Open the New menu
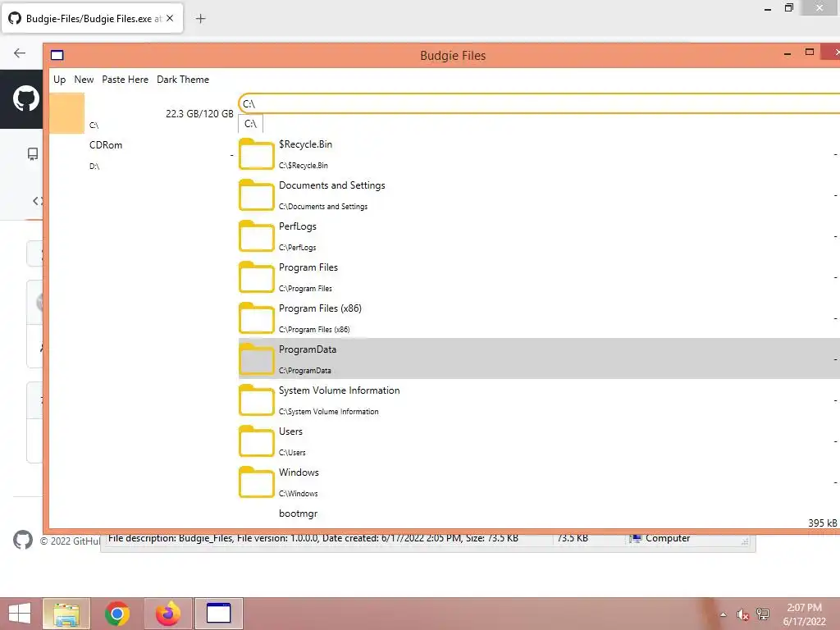The height and width of the screenshot is (630, 840). pyautogui.click(x=84, y=80)
